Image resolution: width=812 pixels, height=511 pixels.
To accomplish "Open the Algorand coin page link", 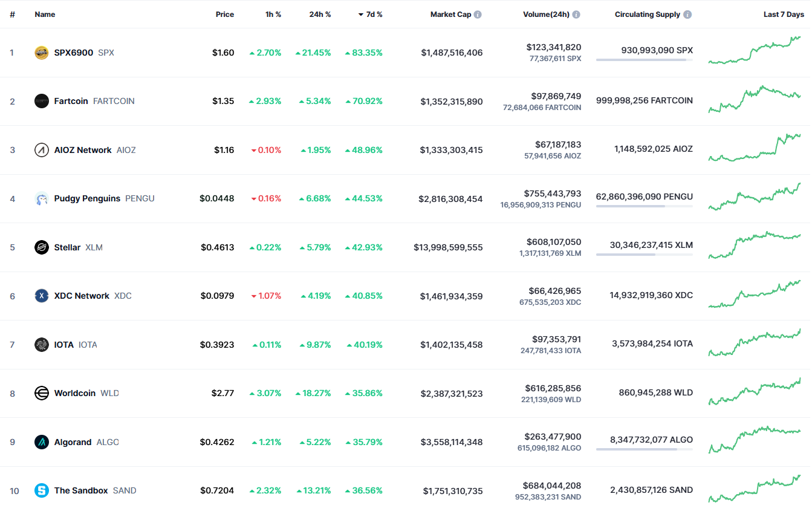I will pos(76,442).
